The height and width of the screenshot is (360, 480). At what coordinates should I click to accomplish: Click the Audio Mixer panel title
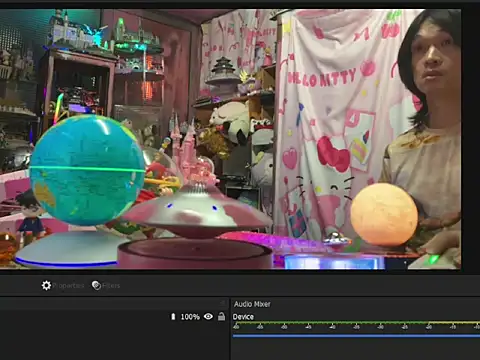click(252, 304)
